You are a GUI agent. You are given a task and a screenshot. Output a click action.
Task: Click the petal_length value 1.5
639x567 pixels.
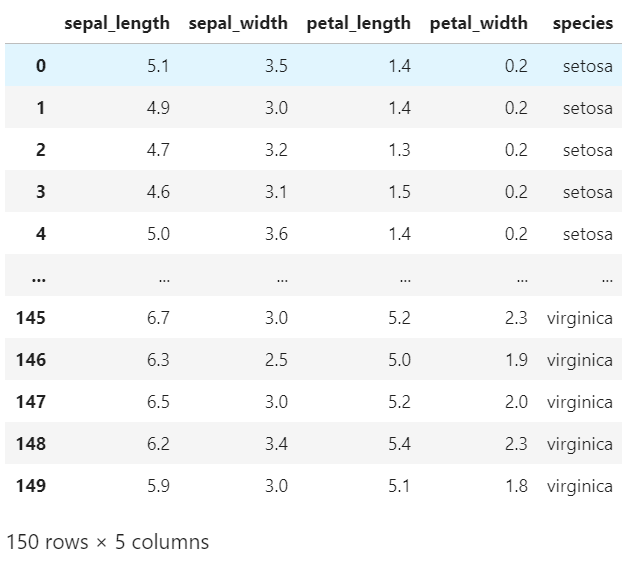click(x=399, y=192)
